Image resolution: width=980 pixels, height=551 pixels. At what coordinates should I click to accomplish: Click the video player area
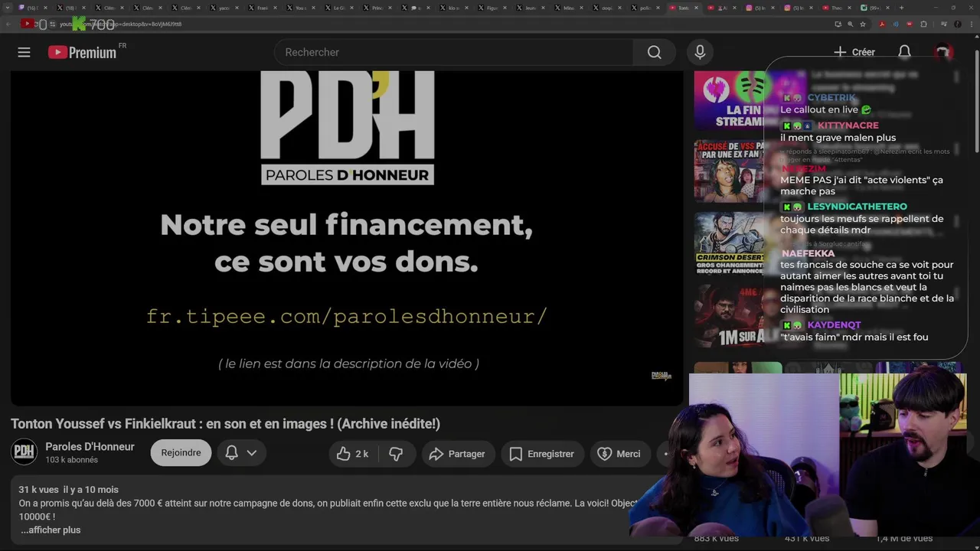click(x=346, y=238)
